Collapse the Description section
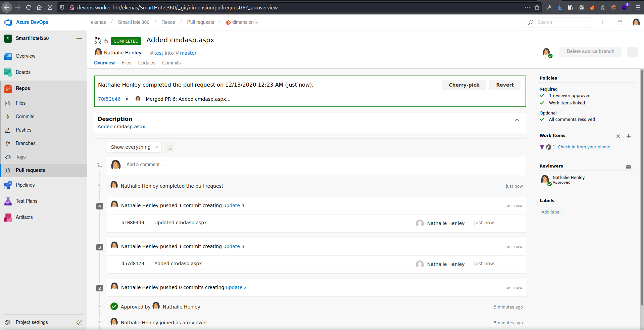 pos(517,120)
